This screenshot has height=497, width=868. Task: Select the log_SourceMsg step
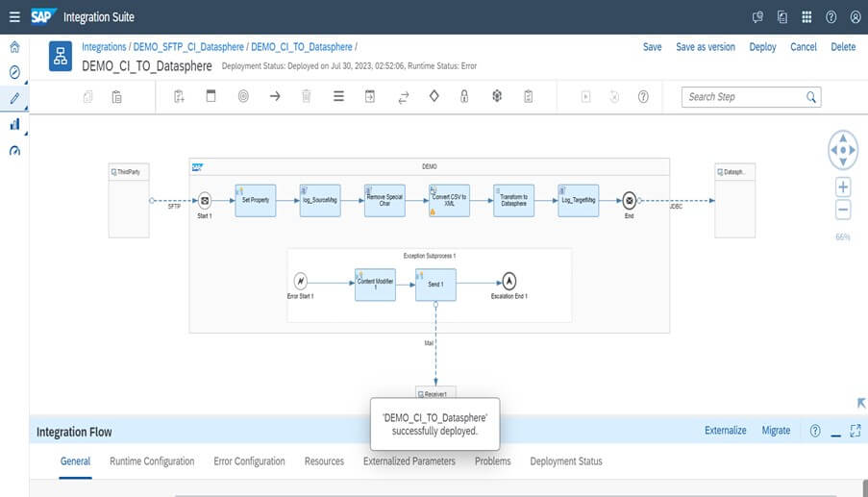coord(320,200)
